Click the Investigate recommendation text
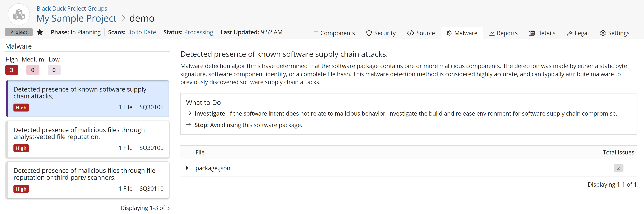The height and width of the screenshot is (214, 644). pyautogui.click(x=405, y=114)
